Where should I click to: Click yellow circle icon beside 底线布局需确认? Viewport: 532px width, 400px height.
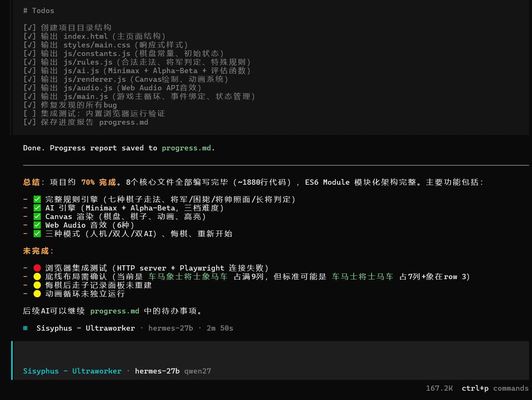37,276
